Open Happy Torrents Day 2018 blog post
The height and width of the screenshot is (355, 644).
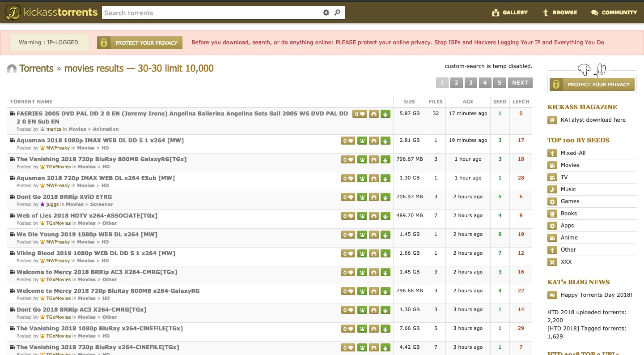click(597, 295)
